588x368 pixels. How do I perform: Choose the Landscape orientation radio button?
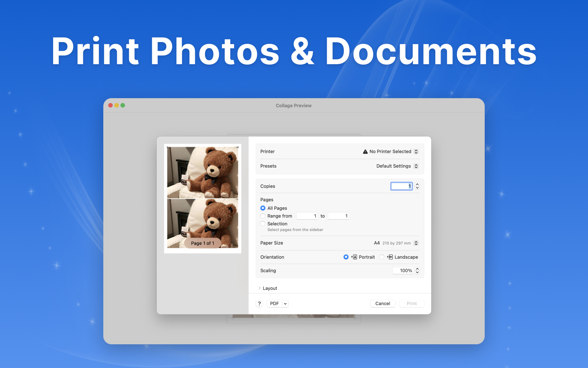click(x=382, y=257)
